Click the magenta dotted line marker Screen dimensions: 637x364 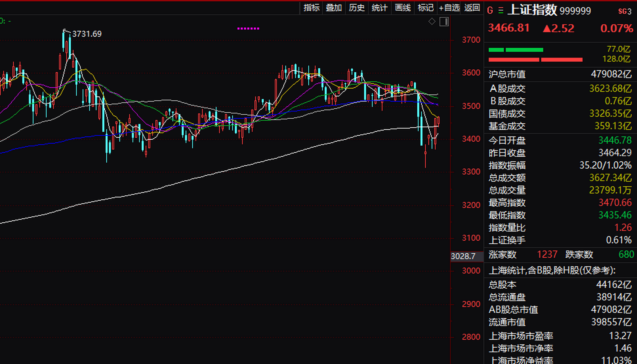(x=248, y=28)
